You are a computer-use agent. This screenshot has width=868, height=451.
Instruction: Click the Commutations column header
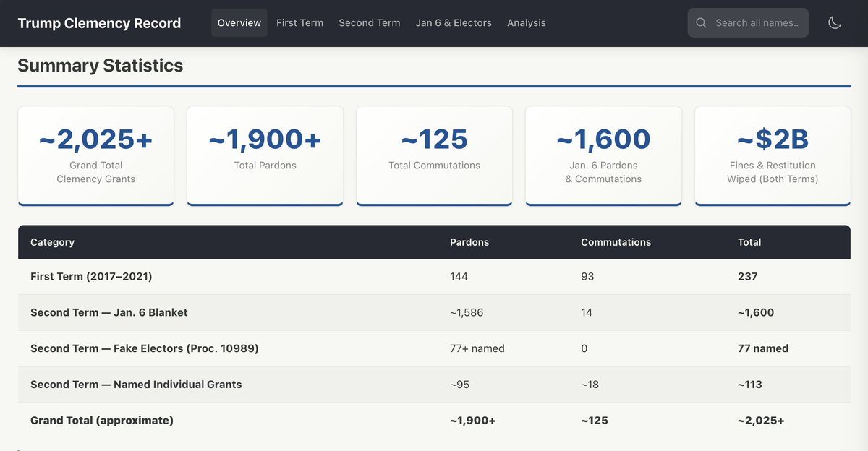coord(616,242)
